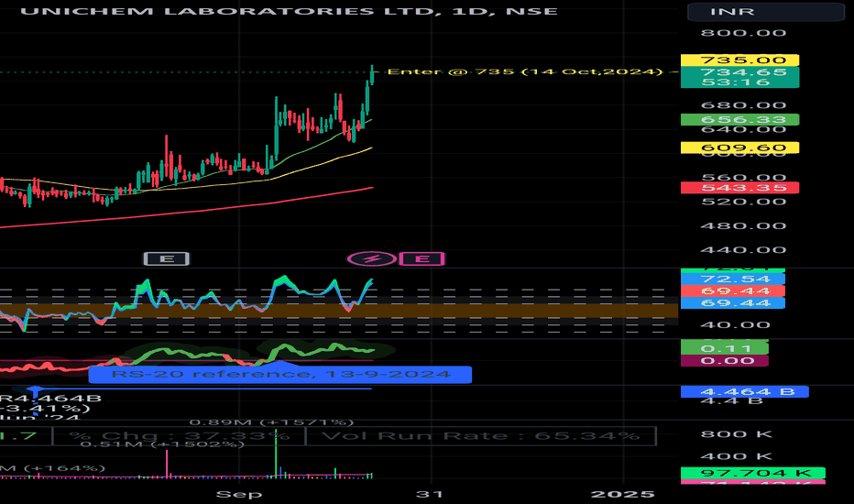854x504 pixels.
Task: Click the pink lightning bolt event marker
Action: pos(372,258)
